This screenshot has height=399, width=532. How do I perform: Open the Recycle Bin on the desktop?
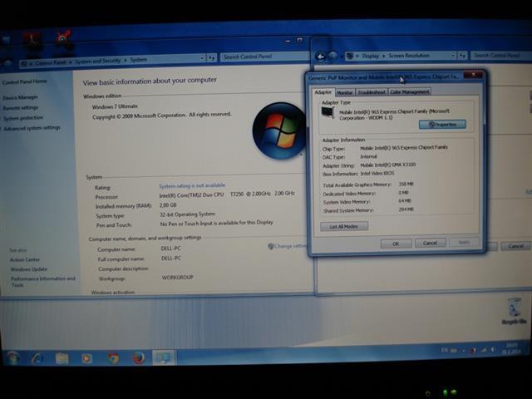point(515,312)
